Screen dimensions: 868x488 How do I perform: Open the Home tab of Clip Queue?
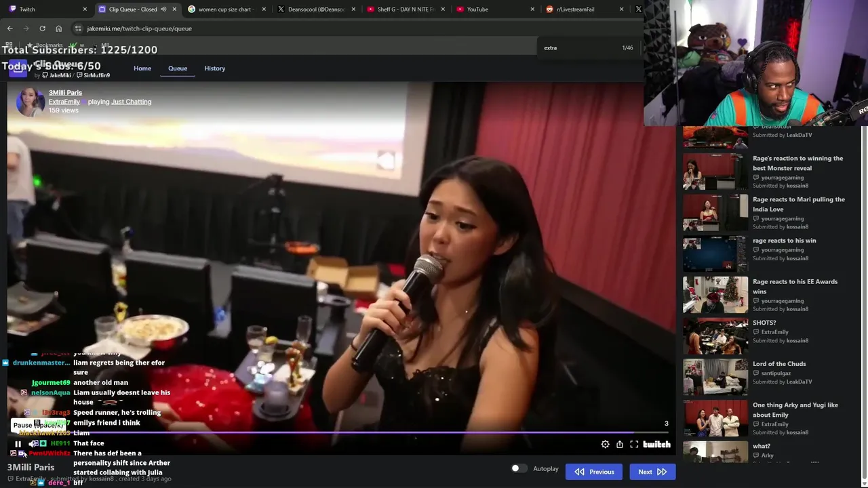[142, 68]
